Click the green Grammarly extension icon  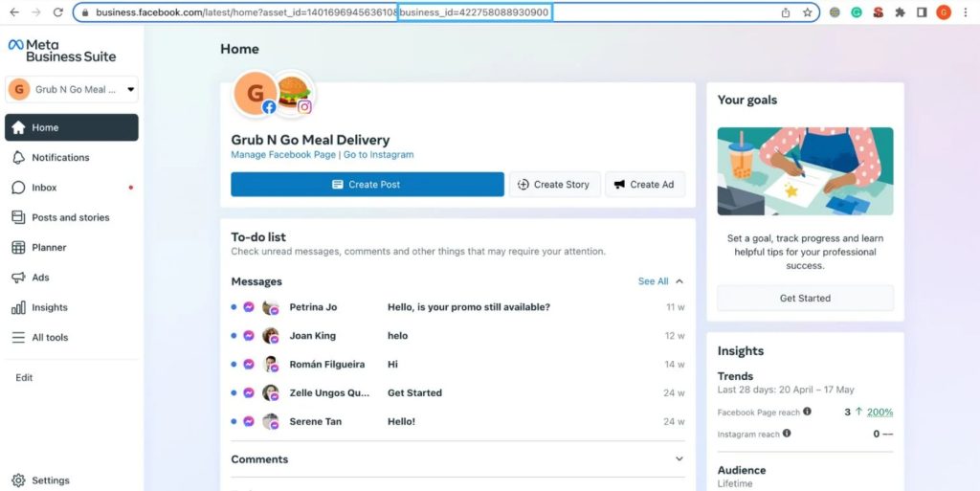click(x=857, y=12)
